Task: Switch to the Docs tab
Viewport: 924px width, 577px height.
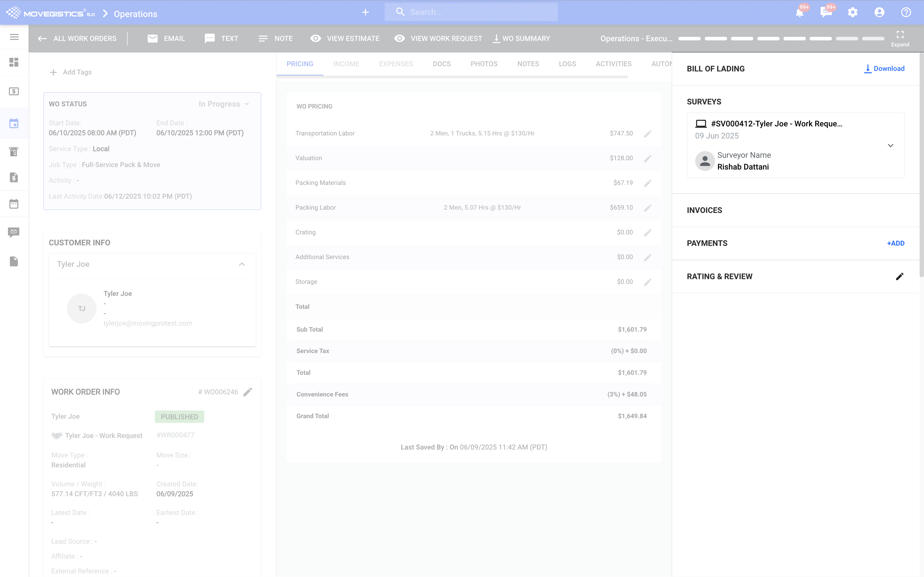Action: pos(442,64)
